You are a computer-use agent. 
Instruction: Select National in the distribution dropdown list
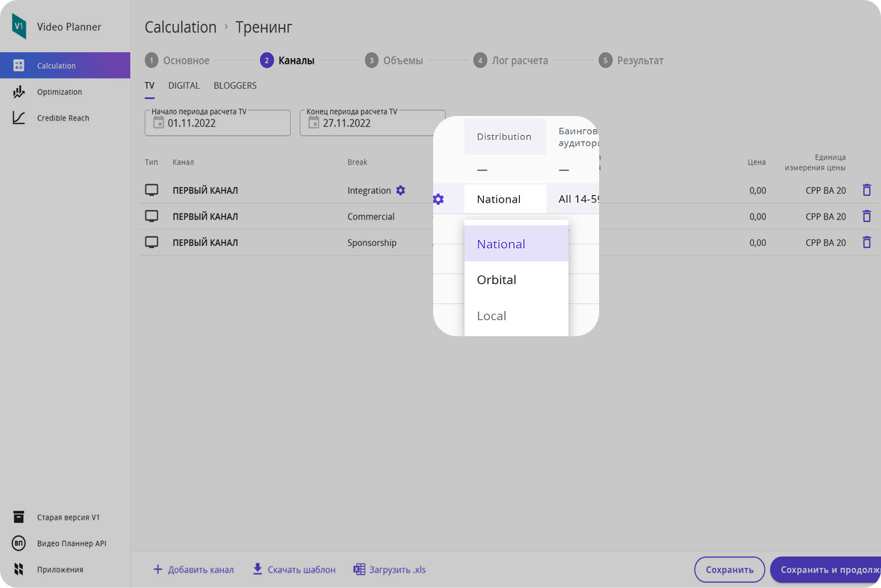coord(516,244)
